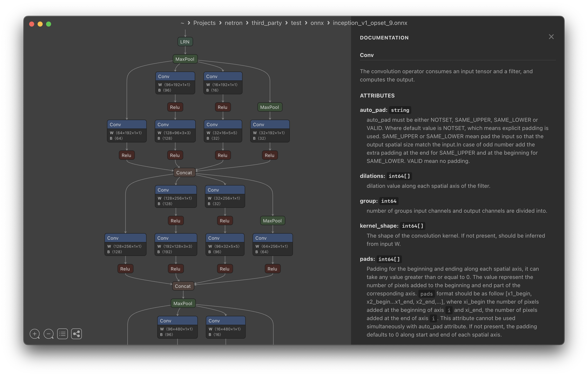588x376 pixels.
Task: Click the zoom in magnifier icon
Action: [34, 334]
